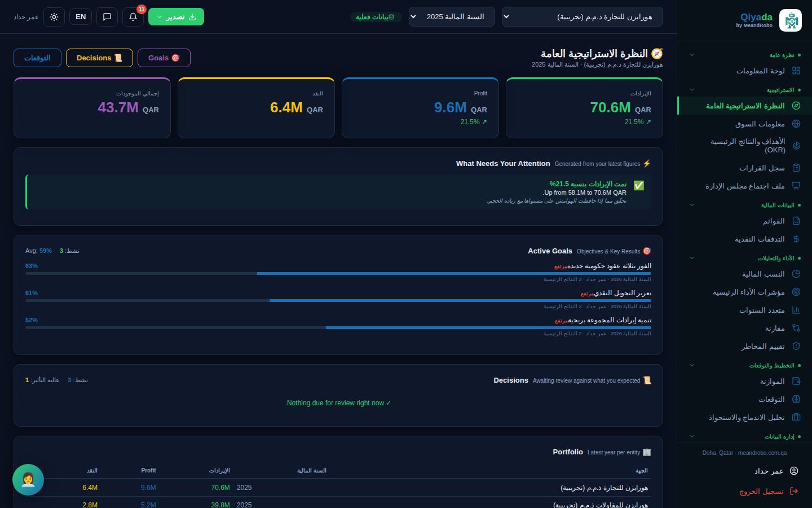The image size is (812, 508).
Task: Select النظرة الاستراتيجية العامة in sidebar
Action: coord(744,106)
